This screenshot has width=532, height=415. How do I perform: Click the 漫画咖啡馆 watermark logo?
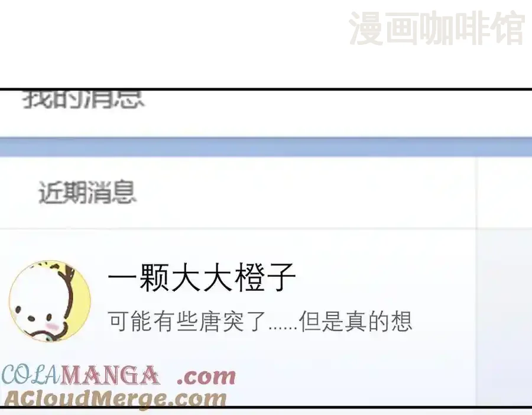tap(436, 28)
